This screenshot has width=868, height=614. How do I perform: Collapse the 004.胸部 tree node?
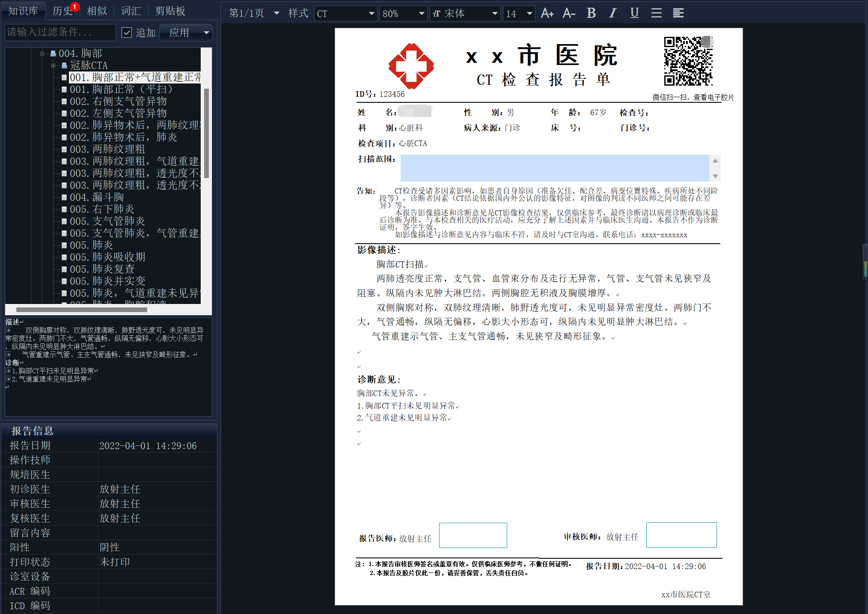tap(42, 54)
